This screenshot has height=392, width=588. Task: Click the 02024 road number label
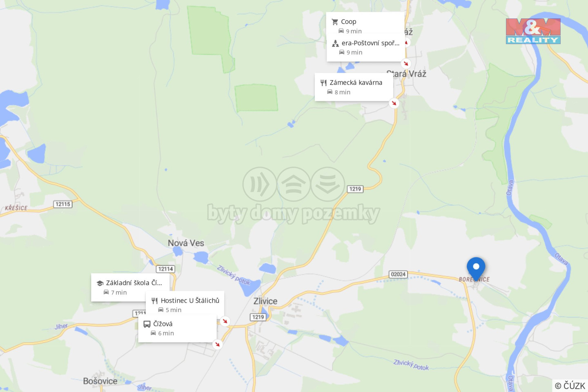398,274
